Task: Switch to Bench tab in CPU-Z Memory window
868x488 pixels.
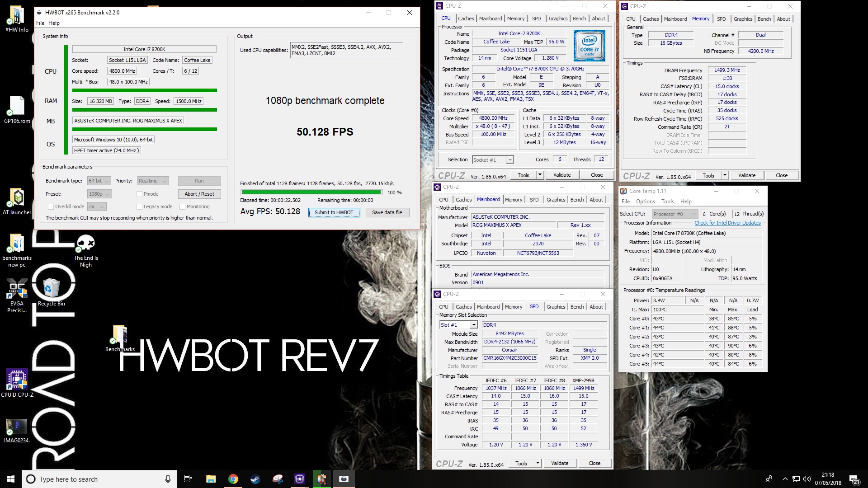Action: point(764,19)
